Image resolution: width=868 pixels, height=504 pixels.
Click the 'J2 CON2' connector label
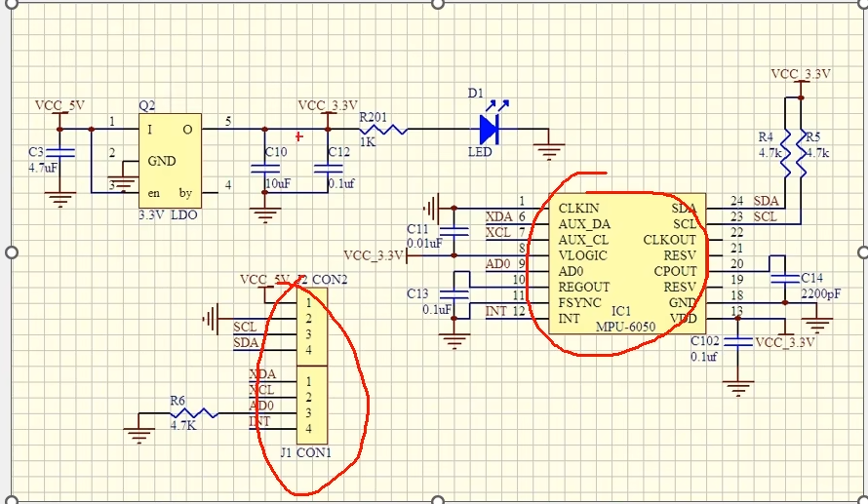point(322,280)
